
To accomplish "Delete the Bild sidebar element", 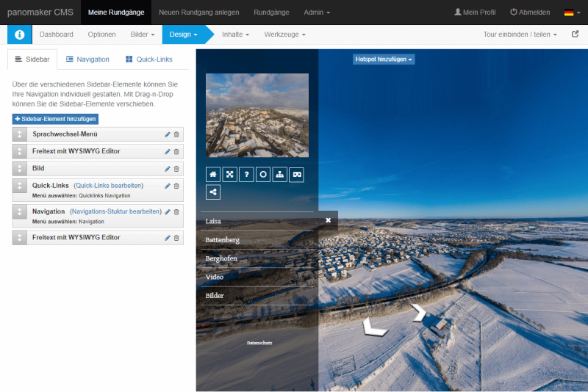I will pyautogui.click(x=176, y=169).
